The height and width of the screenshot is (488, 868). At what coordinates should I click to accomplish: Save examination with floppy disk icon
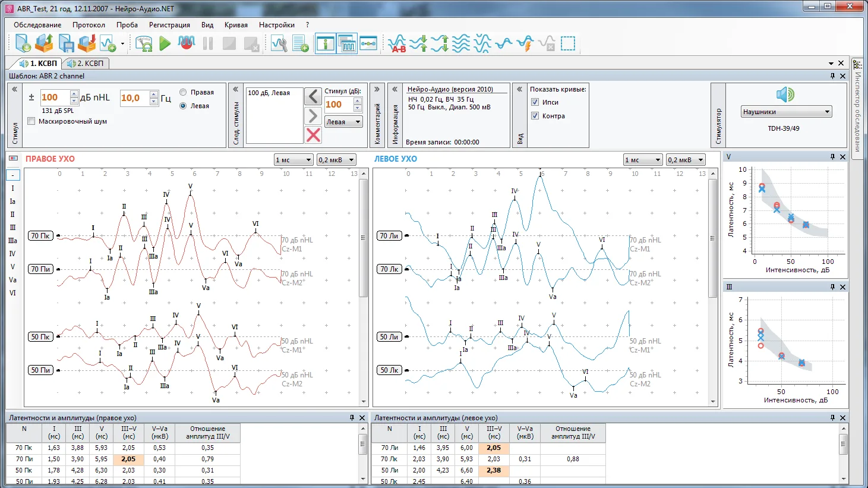65,43
